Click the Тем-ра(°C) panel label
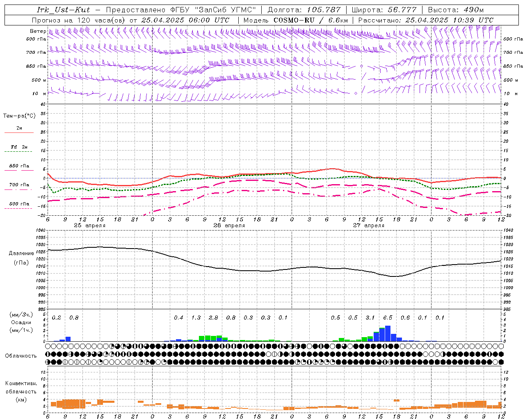Image resolution: width=525 pixels, height=420 pixels. [x=19, y=116]
